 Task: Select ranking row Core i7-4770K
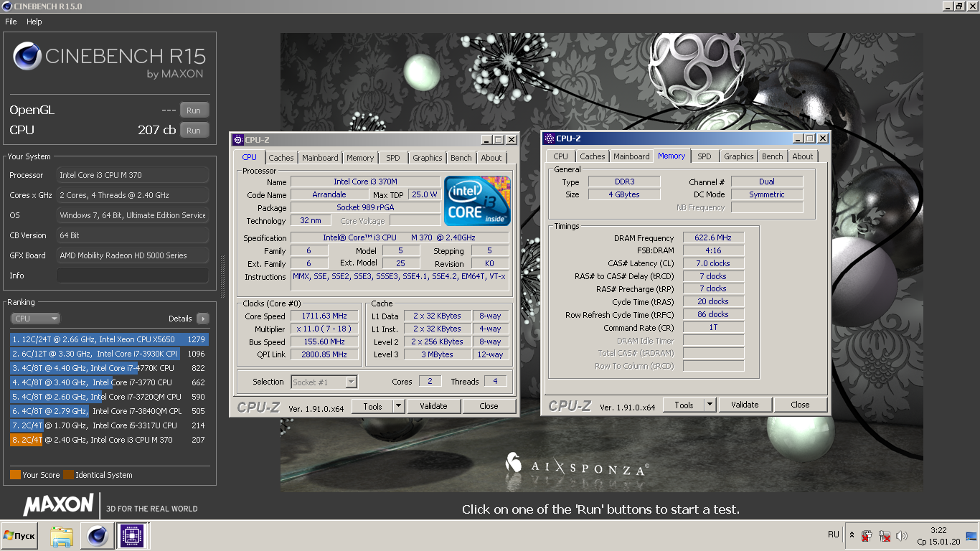pyautogui.click(x=109, y=368)
